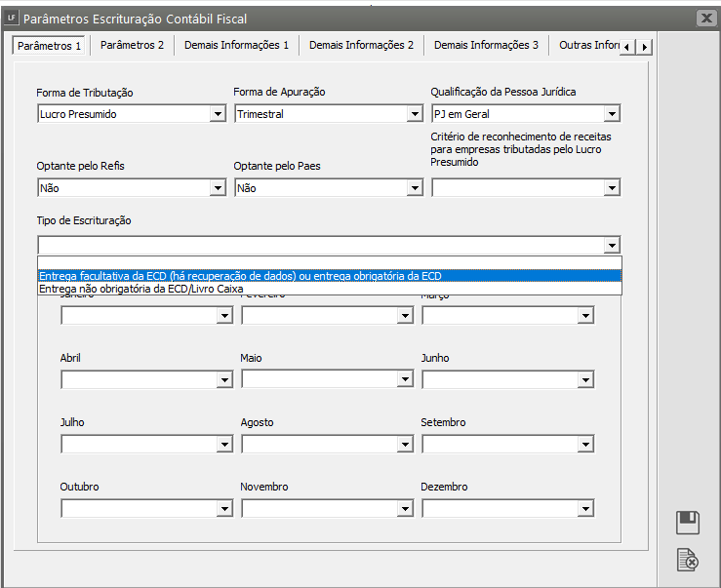Go to the Demais Informações 3 tab
Screen dimensions: 721x588
coord(485,46)
